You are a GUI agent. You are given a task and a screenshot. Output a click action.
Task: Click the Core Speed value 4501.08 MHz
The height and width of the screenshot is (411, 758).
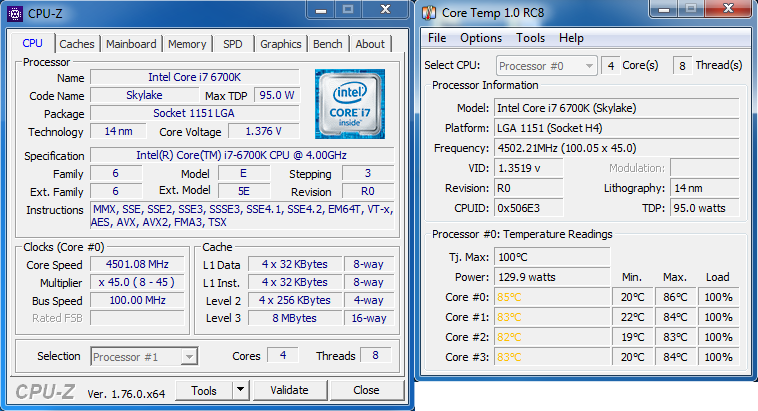137,264
